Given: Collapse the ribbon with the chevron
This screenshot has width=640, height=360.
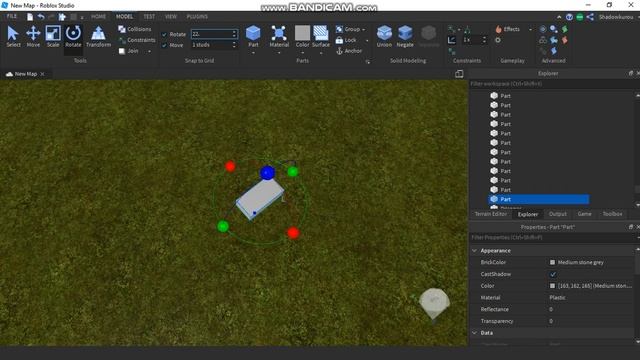Looking at the screenshot, I should point(559,17).
